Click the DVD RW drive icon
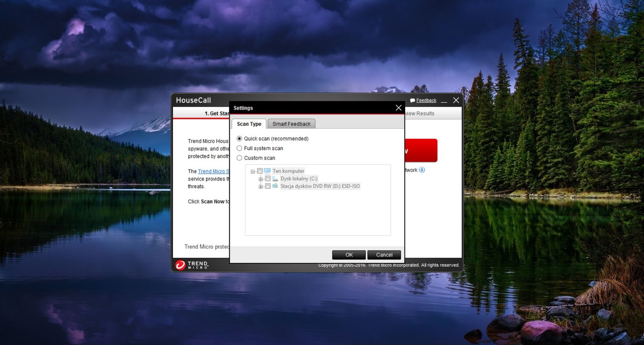 pos(275,186)
